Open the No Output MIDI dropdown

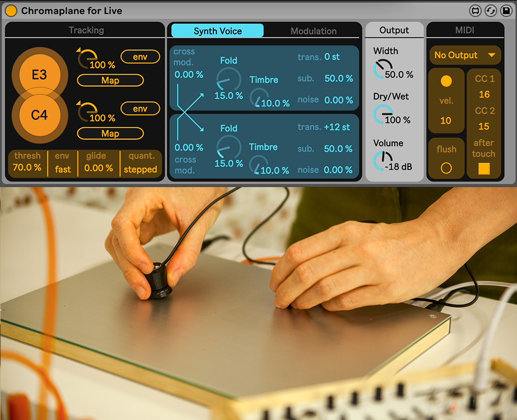(x=465, y=55)
